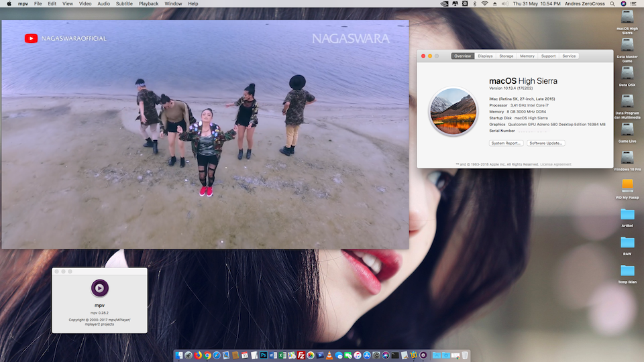The height and width of the screenshot is (362, 644).
Task: Open FileZilla from the dock
Action: 301,355
